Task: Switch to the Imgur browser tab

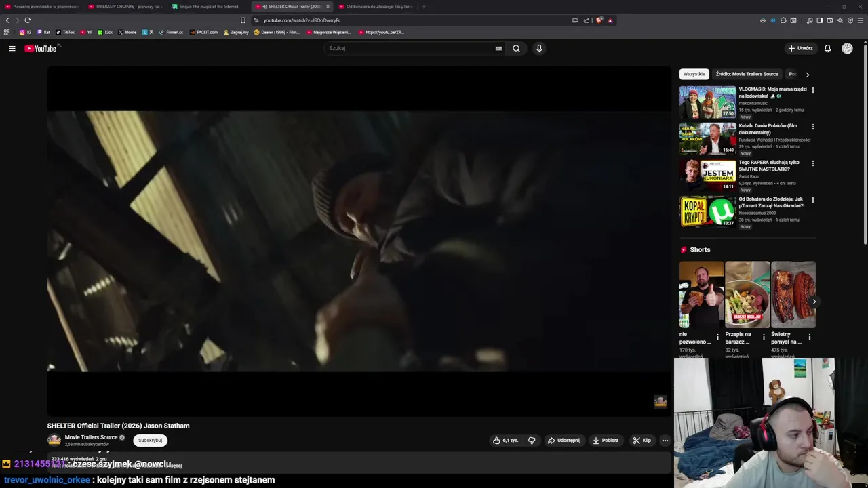Action: click(x=209, y=7)
